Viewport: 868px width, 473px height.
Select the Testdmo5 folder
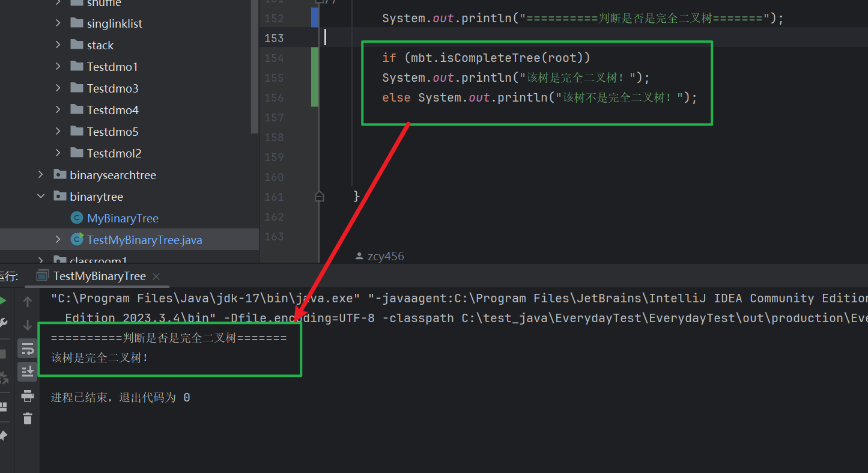coord(112,132)
